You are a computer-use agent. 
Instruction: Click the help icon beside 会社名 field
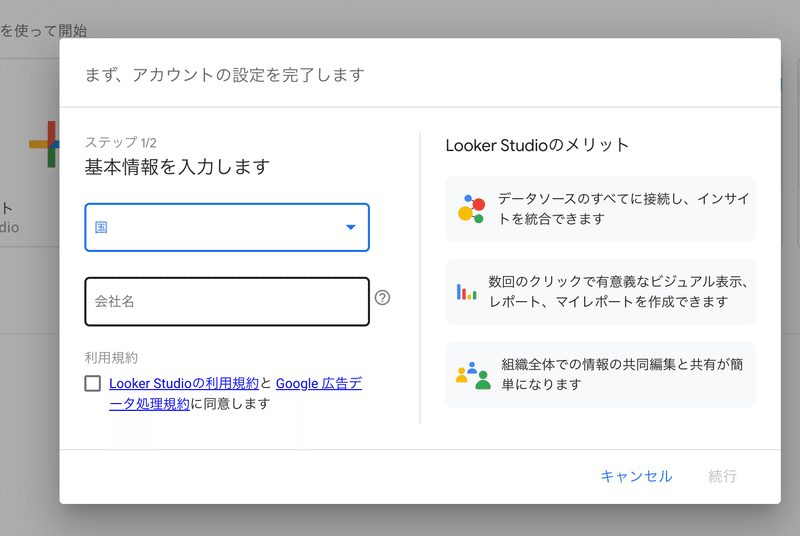coord(382,298)
